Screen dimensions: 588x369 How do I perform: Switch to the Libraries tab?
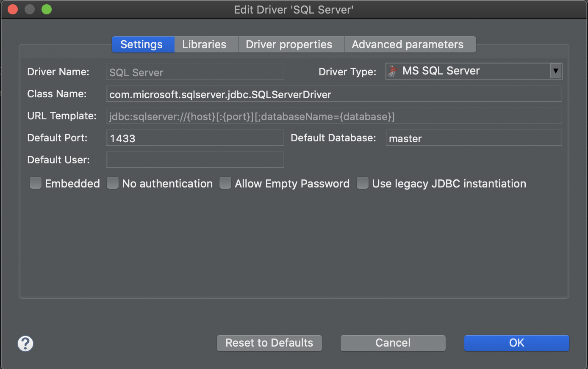click(x=204, y=44)
